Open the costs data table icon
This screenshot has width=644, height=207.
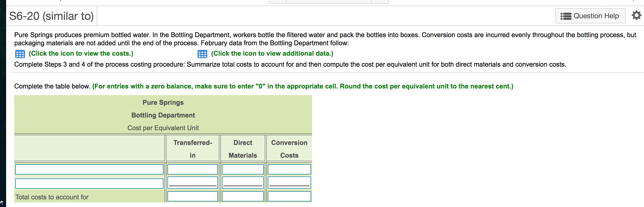point(20,54)
